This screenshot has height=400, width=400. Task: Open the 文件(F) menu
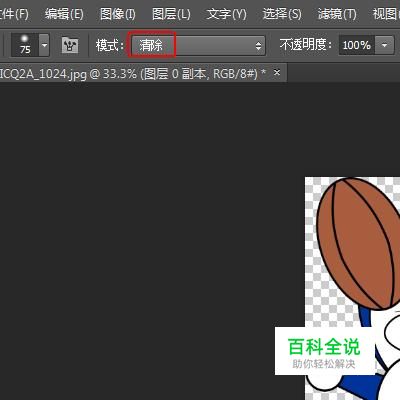tap(14, 14)
